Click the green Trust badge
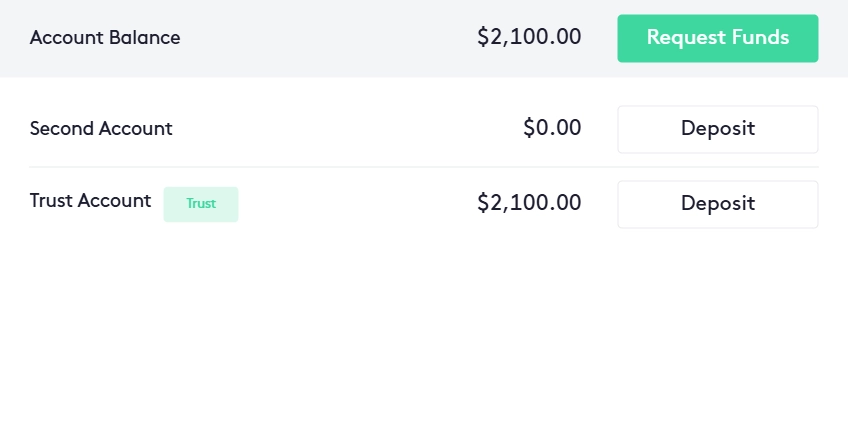Viewport: 848px width, 445px height. (201, 204)
